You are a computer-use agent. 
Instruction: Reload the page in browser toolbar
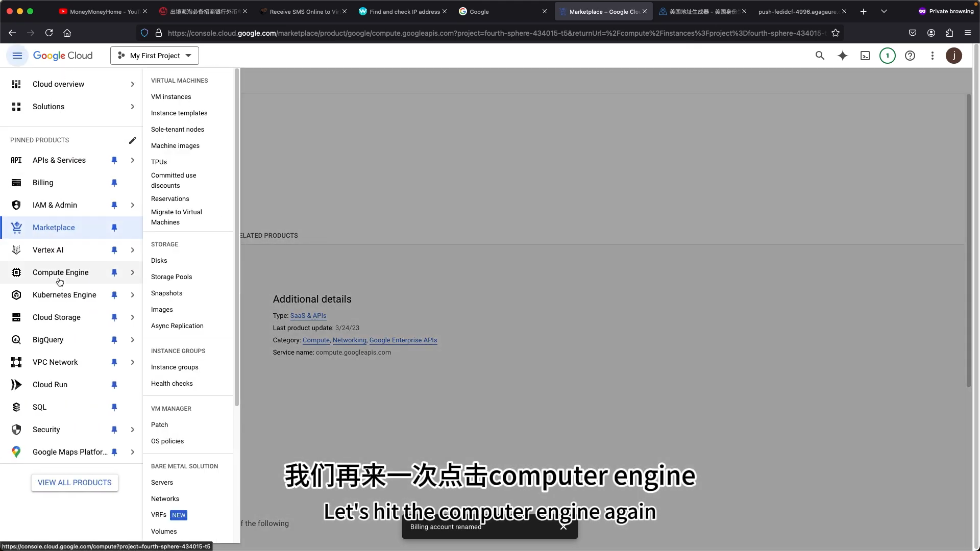click(x=49, y=33)
